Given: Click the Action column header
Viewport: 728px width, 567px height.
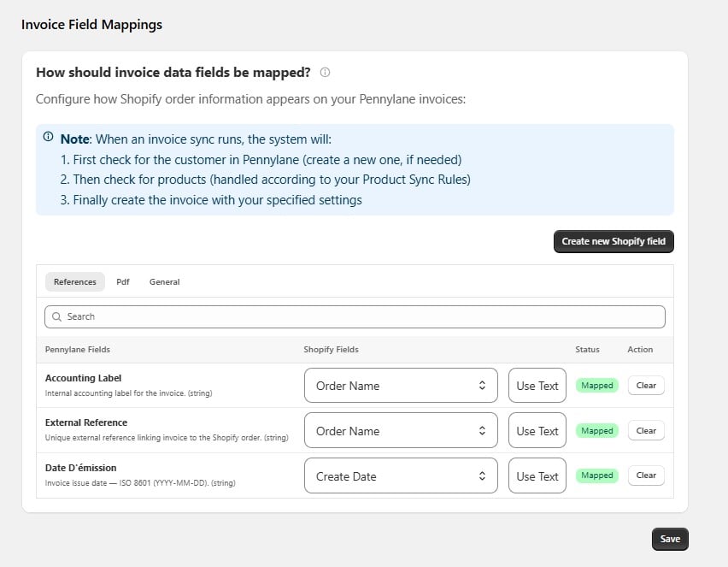Looking at the screenshot, I should (x=640, y=350).
